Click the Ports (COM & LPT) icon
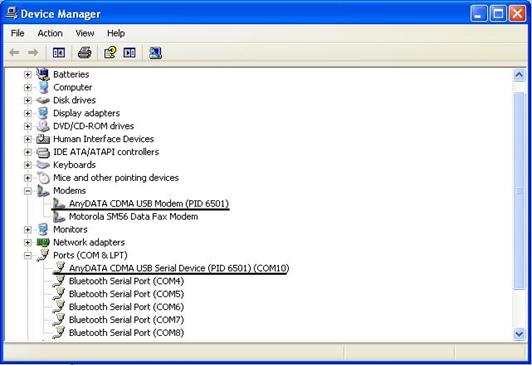The height and width of the screenshot is (365, 532). click(43, 255)
